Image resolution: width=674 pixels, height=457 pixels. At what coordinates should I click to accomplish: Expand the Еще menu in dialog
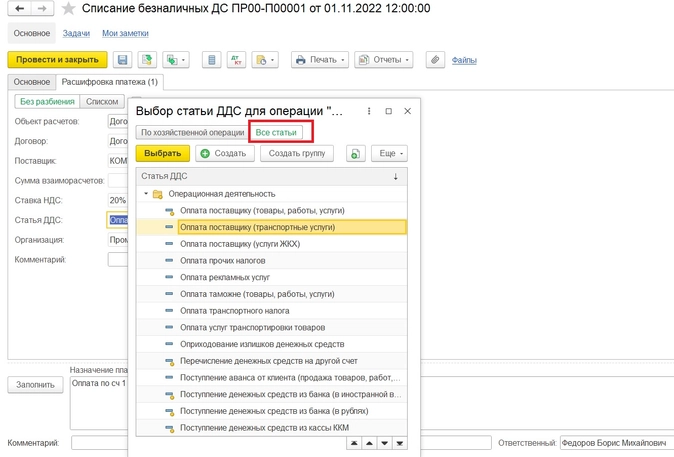point(389,154)
